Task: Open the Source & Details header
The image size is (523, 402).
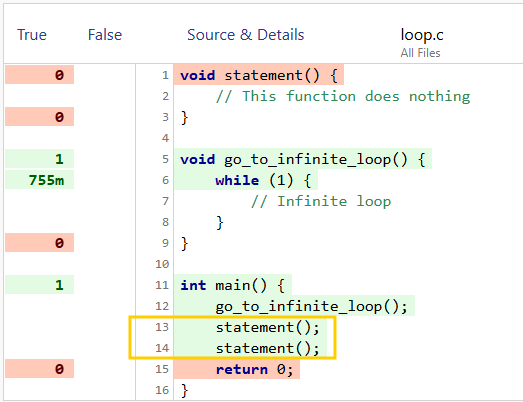Action: (245, 35)
